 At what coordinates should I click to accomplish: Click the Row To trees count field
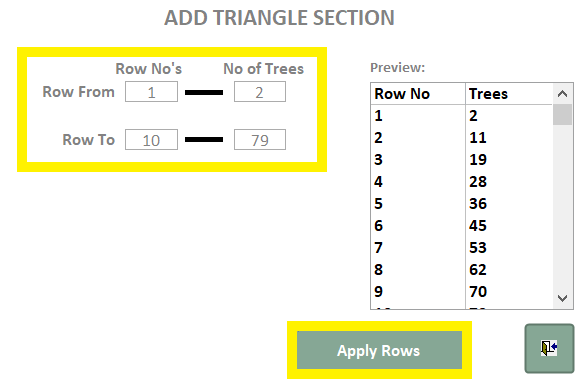tap(260, 140)
